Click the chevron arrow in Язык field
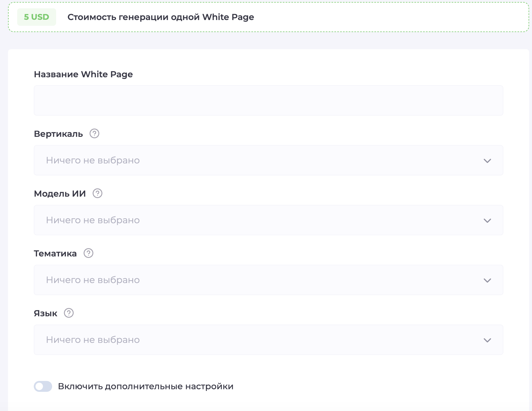Viewport: 532px width, 411px height. [x=487, y=340]
